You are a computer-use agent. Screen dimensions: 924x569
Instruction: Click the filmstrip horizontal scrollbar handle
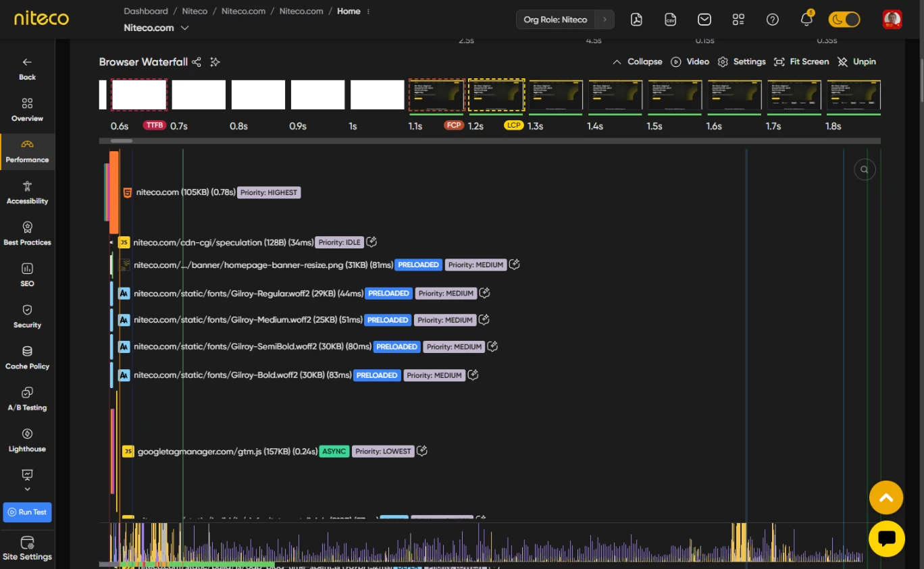[122, 141]
